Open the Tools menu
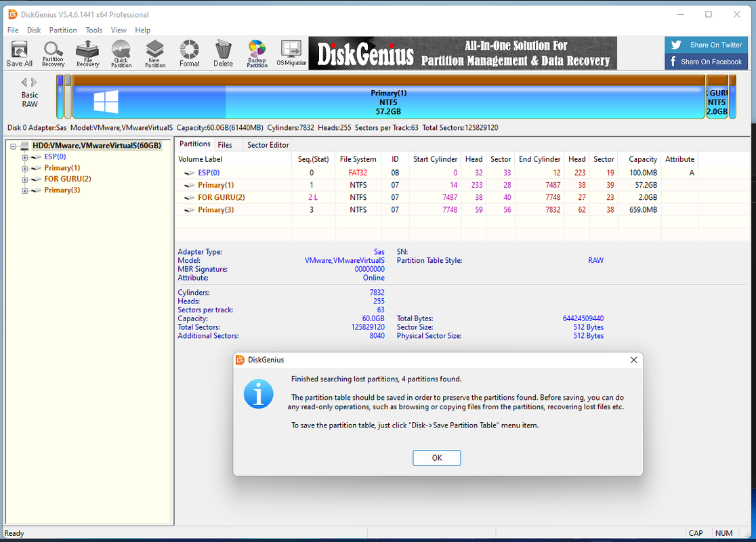 (x=94, y=30)
